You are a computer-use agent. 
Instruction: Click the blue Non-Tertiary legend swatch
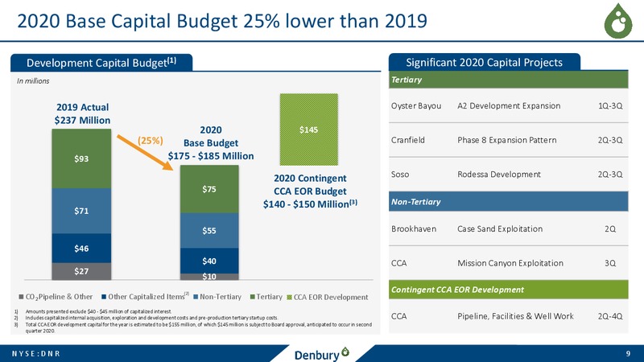[x=196, y=297]
